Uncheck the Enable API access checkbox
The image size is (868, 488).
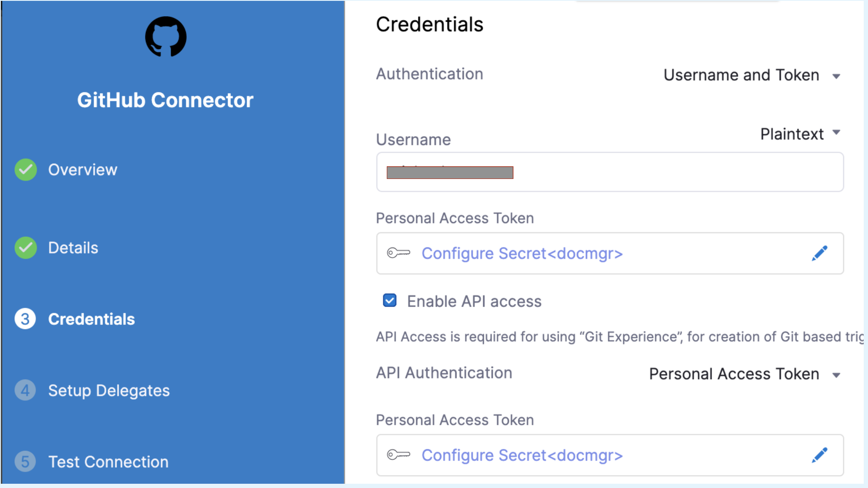click(389, 301)
